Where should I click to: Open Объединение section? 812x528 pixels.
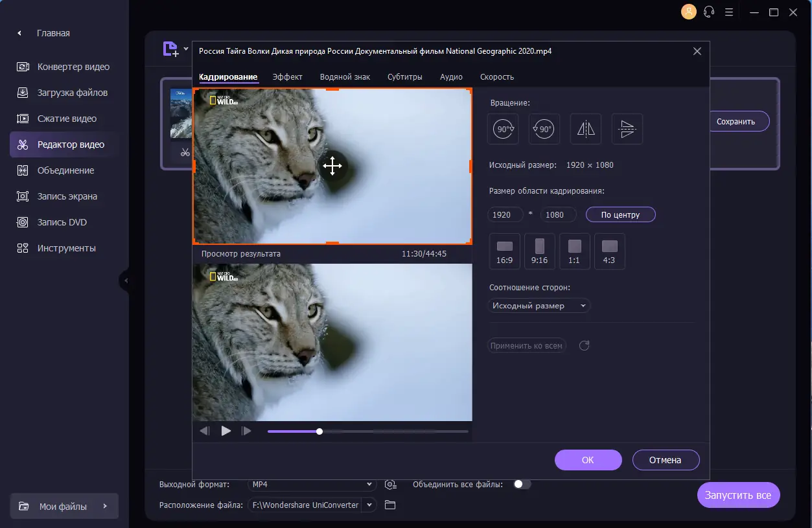click(x=64, y=170)
